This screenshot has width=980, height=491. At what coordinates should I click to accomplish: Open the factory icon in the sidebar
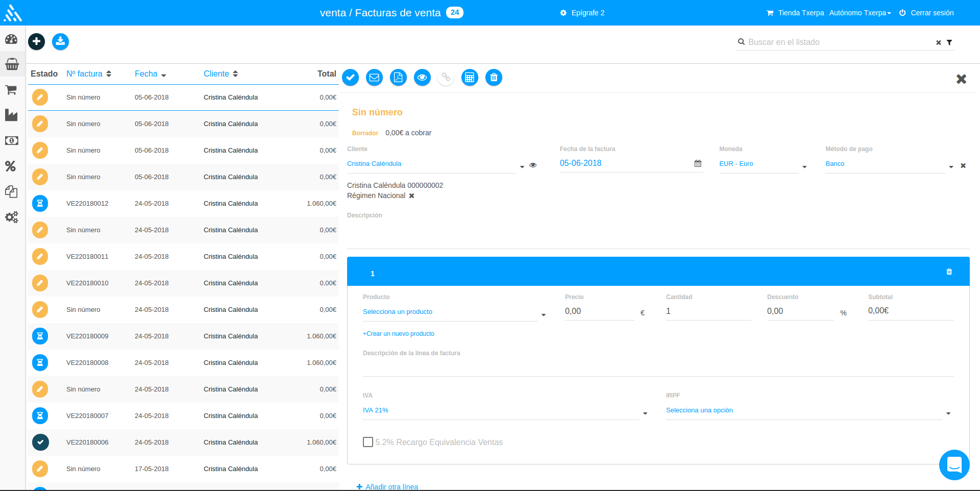pos(11,115)
